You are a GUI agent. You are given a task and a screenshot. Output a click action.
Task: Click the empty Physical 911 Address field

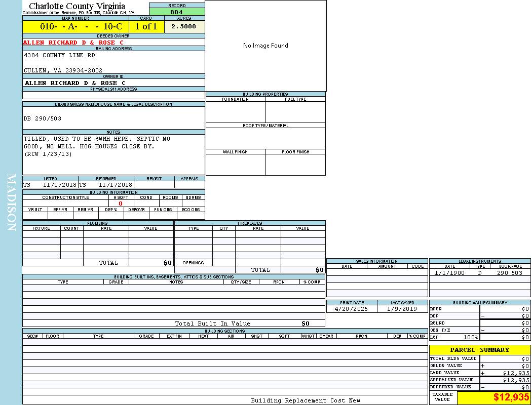pos(113,95)
